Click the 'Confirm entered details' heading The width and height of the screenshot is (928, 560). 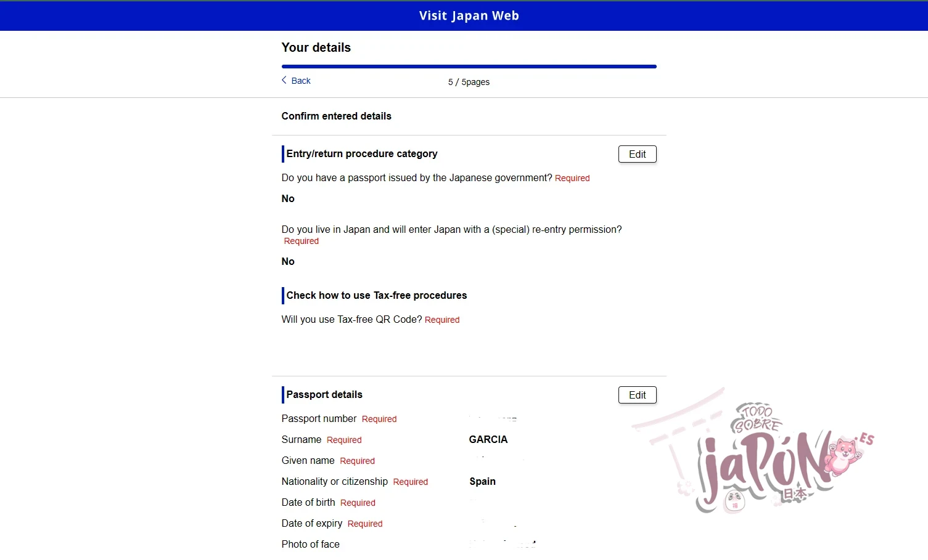(336, 116)
